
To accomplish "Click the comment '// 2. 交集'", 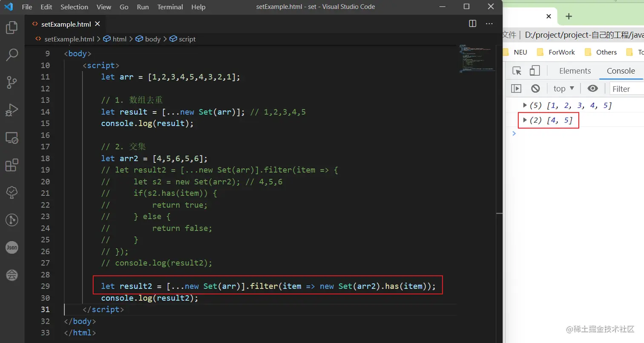I will point(124,146).
